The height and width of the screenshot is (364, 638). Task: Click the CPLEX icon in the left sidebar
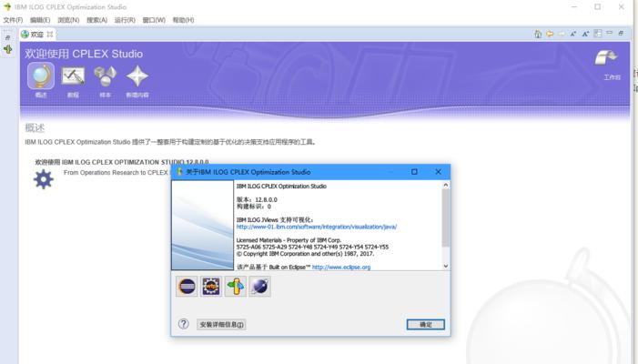pos(7,50)
